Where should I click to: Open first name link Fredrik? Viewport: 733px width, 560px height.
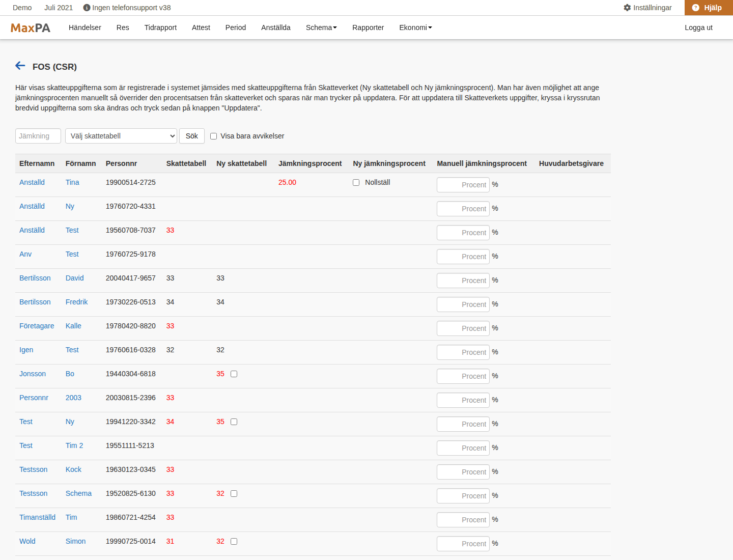click(77, 302)
